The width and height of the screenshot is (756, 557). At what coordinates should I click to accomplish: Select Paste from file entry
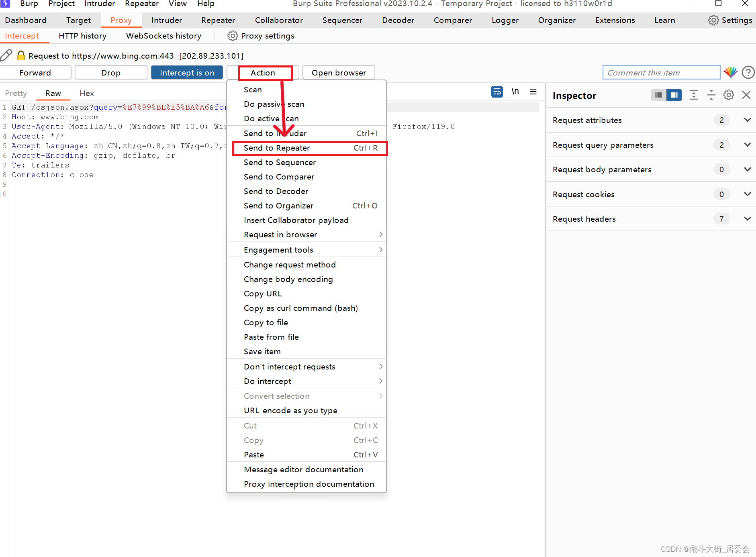coord(306,337)
